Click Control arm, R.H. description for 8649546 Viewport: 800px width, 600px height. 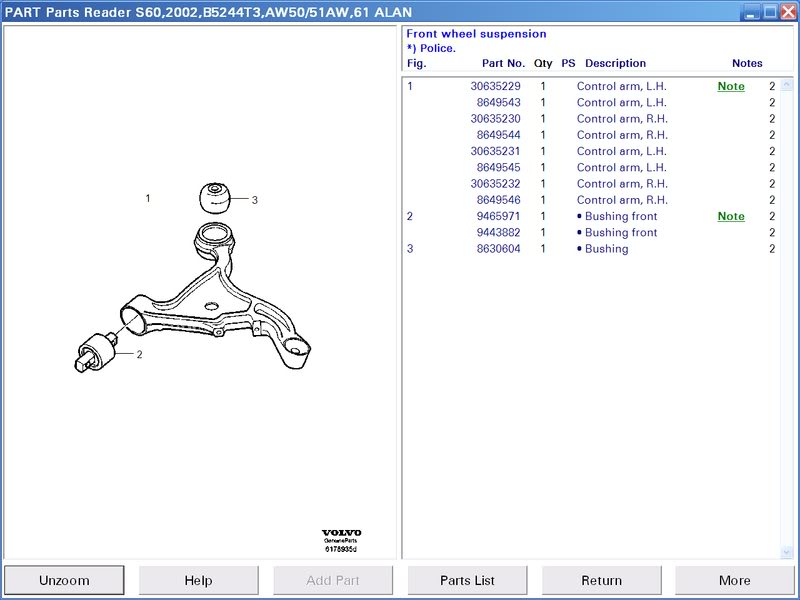pyautogui.click(x=622, y=200)
